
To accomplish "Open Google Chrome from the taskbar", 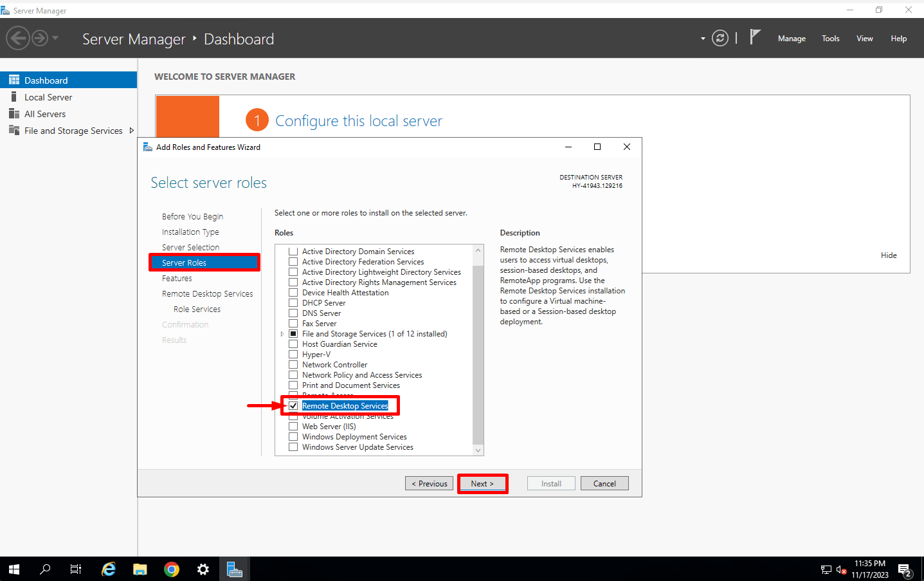I will (x=171, y=569).
